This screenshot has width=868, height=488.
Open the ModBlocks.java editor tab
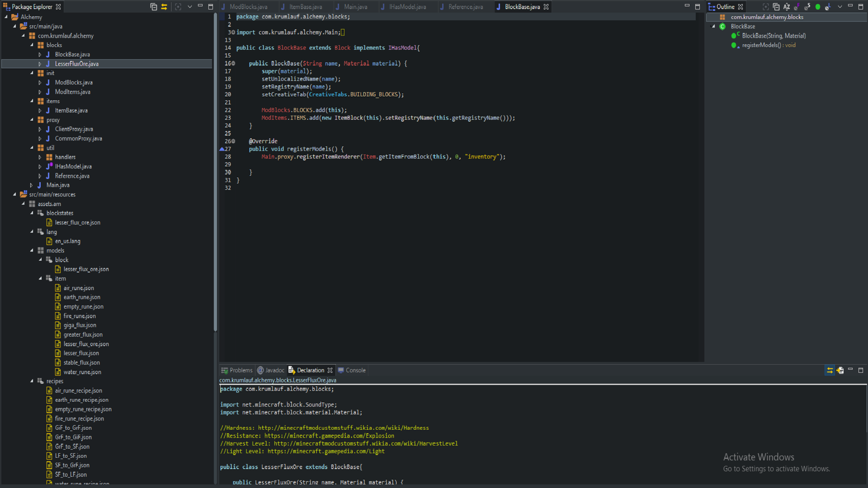tap(248, 7)
